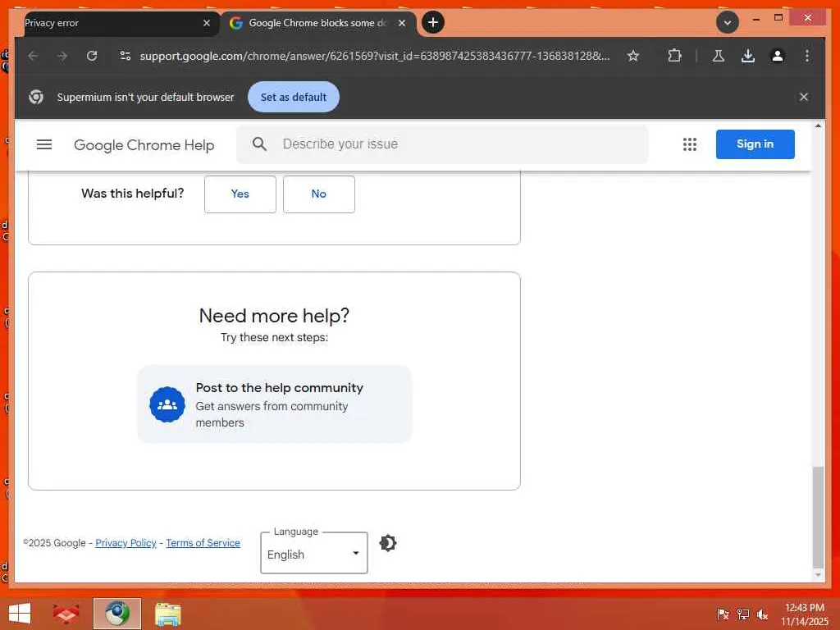The width and height of the screenshot is (840, 630).
Task: Open the tab search dropdown arrow
Action: [x=728, y=22]
